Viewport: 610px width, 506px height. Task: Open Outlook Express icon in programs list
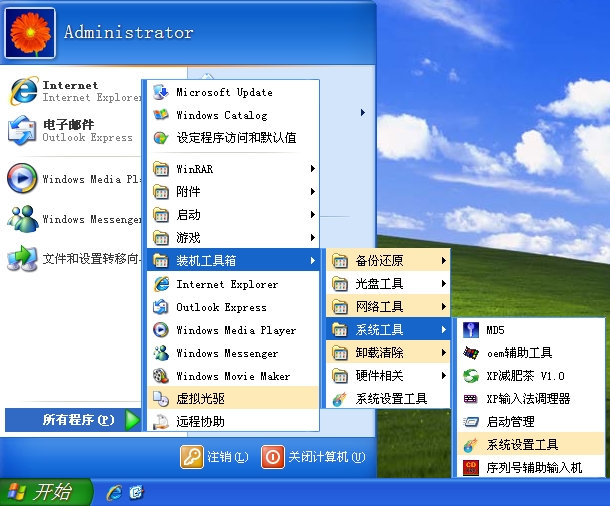click(161, 307)
